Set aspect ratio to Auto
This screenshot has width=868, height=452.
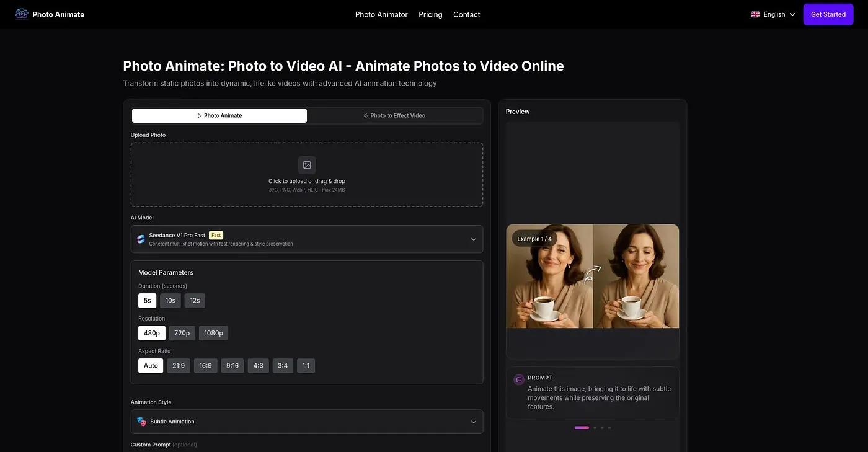(x=151, y=366)
